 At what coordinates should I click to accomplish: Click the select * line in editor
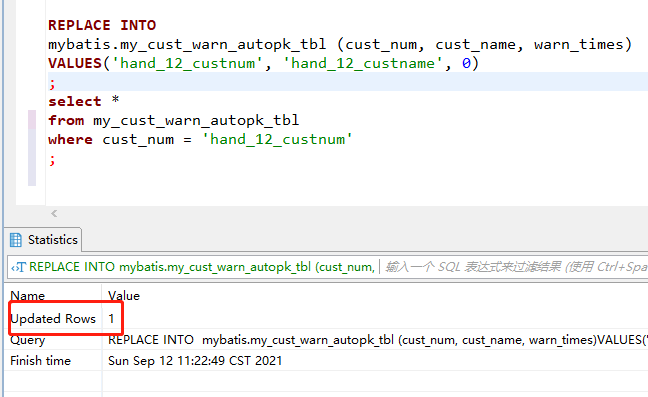coord(83,101)
